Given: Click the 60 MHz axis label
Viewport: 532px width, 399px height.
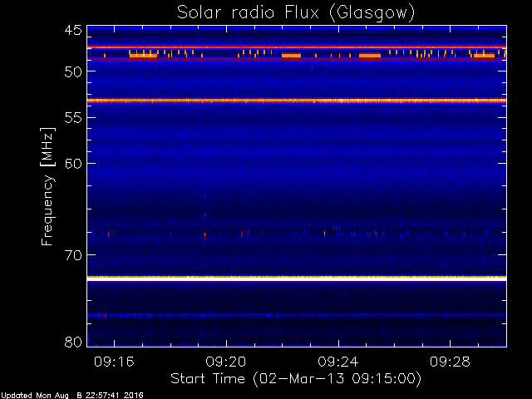Looking at the screenshot, I should tap(73, 164).
